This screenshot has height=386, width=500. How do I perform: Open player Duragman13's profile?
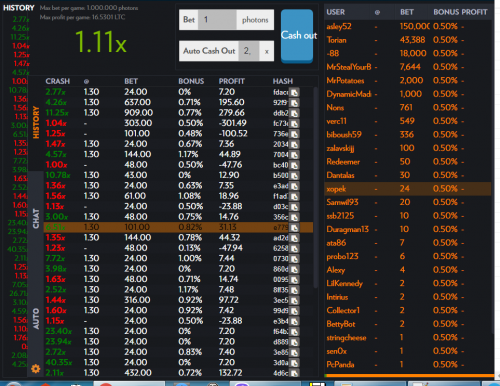(348, 229)
